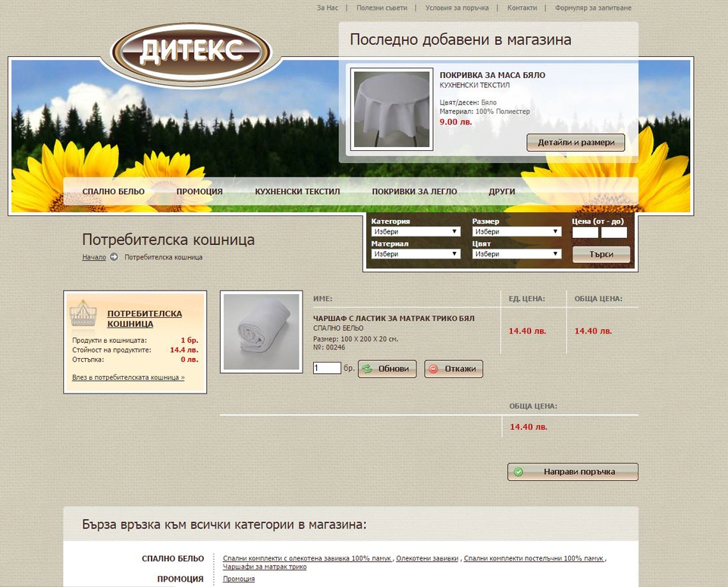Open Олекотени завивки category link

[427, 559]
